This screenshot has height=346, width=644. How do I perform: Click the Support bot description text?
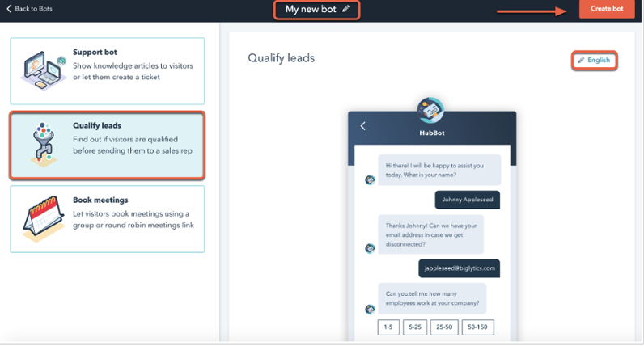(133, 71)
